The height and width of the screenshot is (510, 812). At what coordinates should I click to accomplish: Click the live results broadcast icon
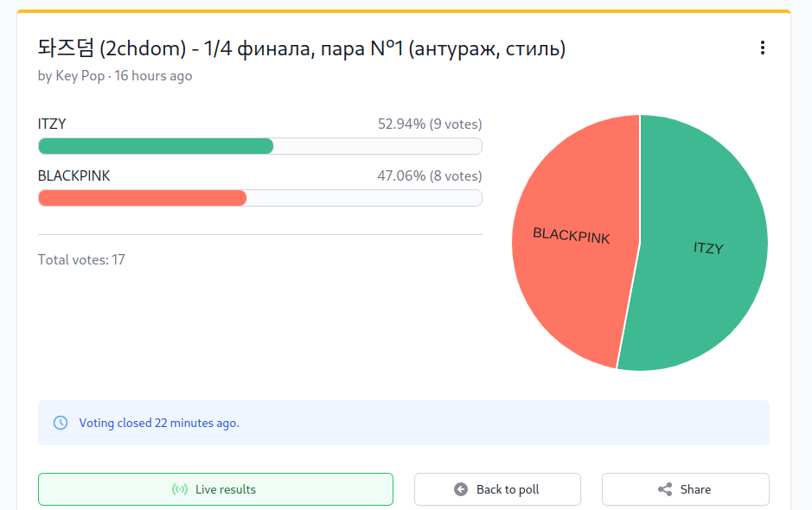click(x=180, y=489)
